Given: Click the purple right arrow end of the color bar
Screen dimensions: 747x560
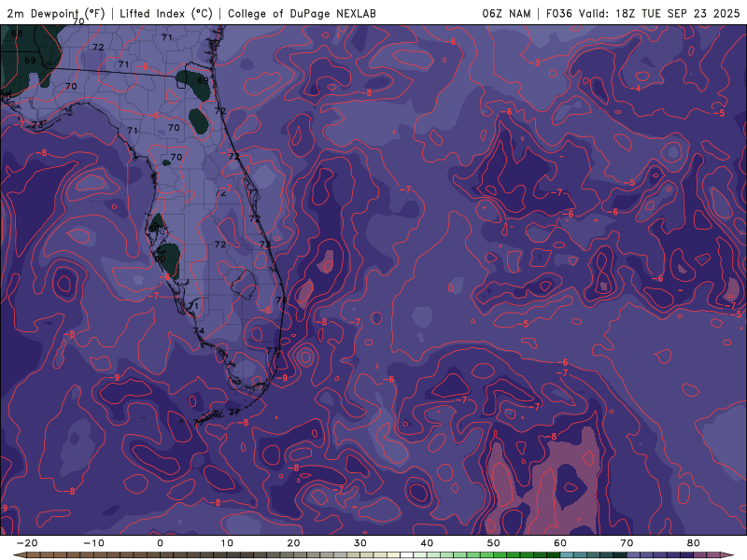Looking at the screenshot, I should point(729,555).
